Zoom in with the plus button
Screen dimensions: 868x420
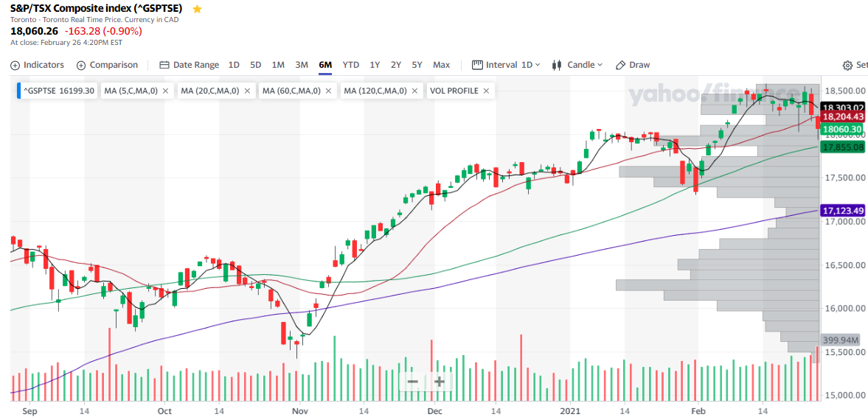pos(439,381)
